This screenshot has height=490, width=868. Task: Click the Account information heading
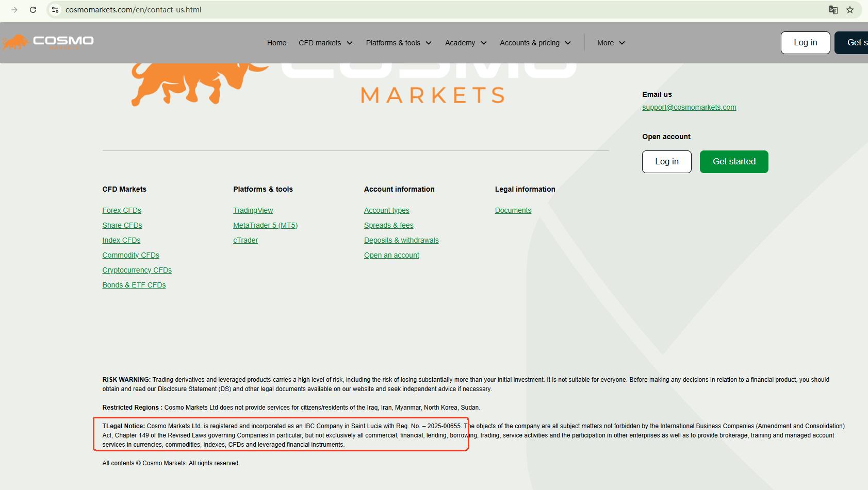[x=399, y=189]
